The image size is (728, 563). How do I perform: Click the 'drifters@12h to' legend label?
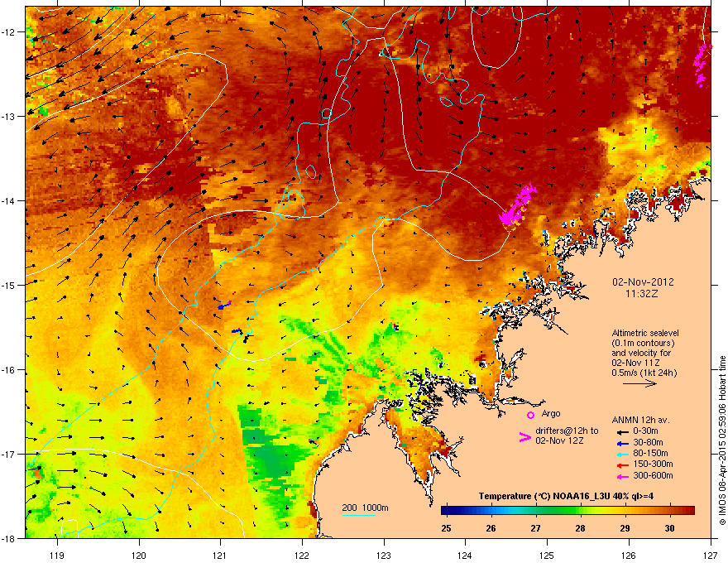[x=567, y=431]
